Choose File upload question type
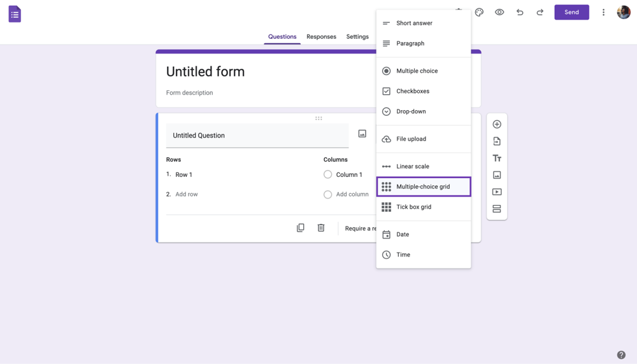This screenshot has height=364, width=637. 424,139
